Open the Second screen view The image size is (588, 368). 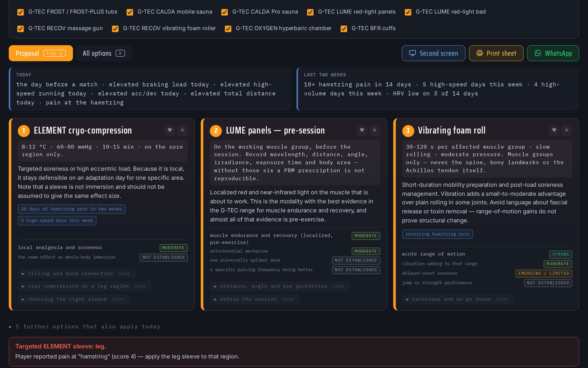(x=433, y=53)
